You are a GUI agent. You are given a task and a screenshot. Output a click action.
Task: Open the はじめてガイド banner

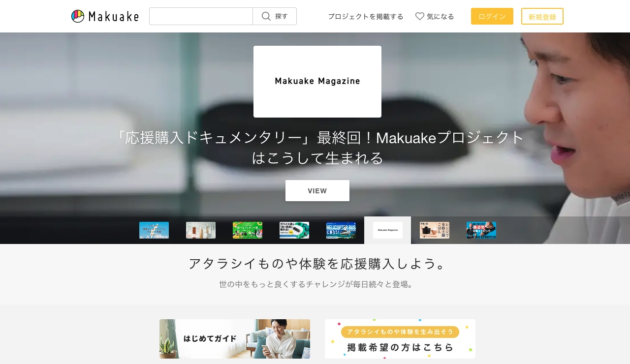point(235,339)
